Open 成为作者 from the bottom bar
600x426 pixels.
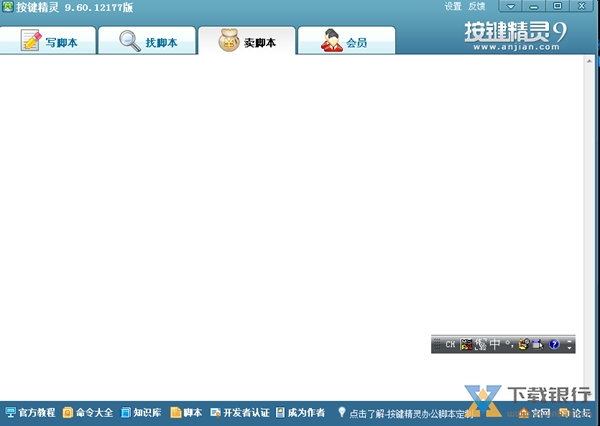tap(300, 413)
